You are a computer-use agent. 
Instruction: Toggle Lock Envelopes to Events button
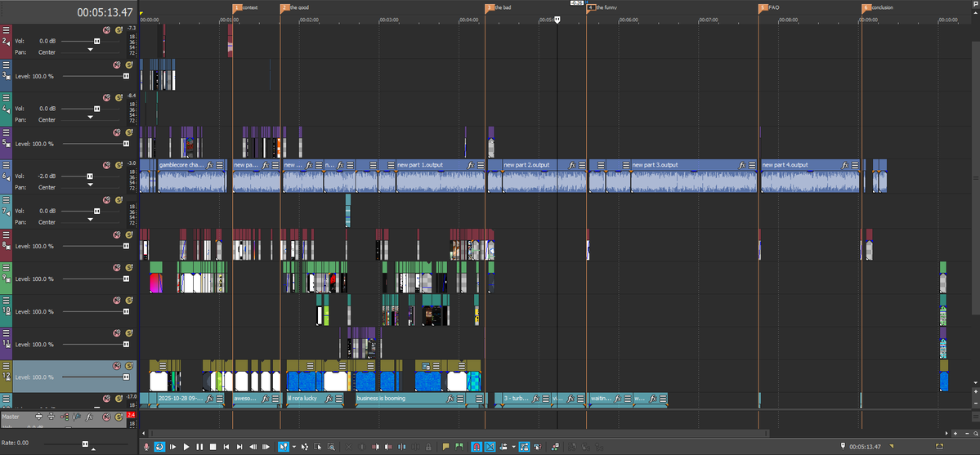point(524,447)
